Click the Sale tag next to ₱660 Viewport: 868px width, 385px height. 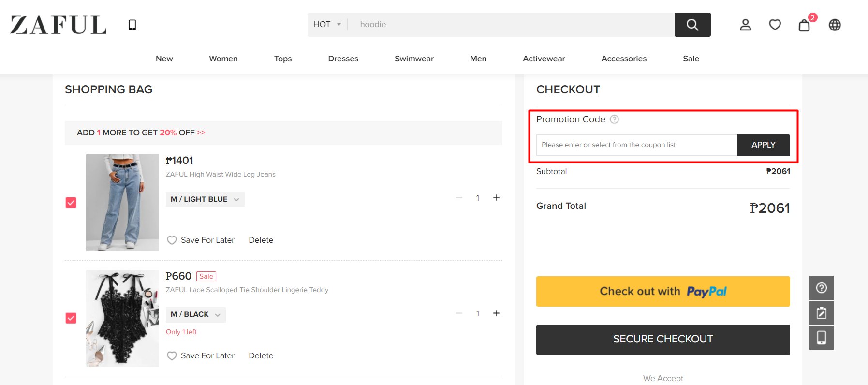tap(206, 276)
